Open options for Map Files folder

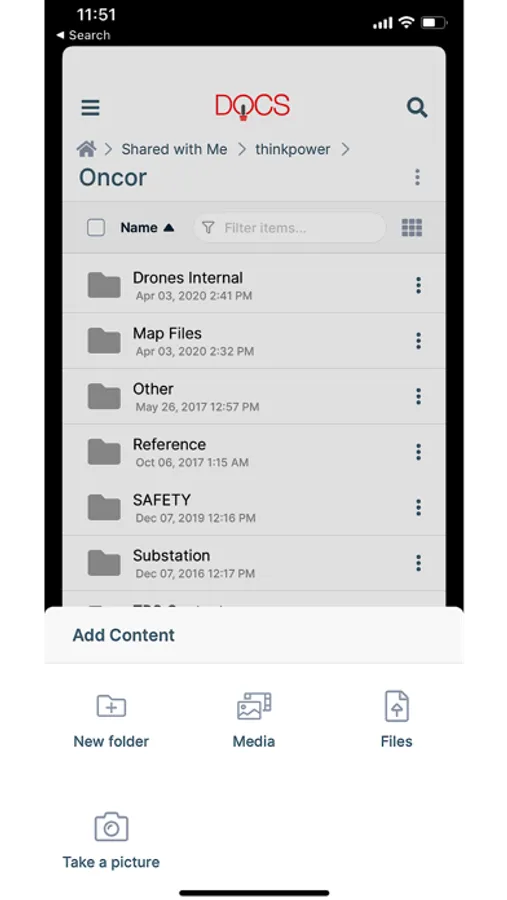[418, 341]
